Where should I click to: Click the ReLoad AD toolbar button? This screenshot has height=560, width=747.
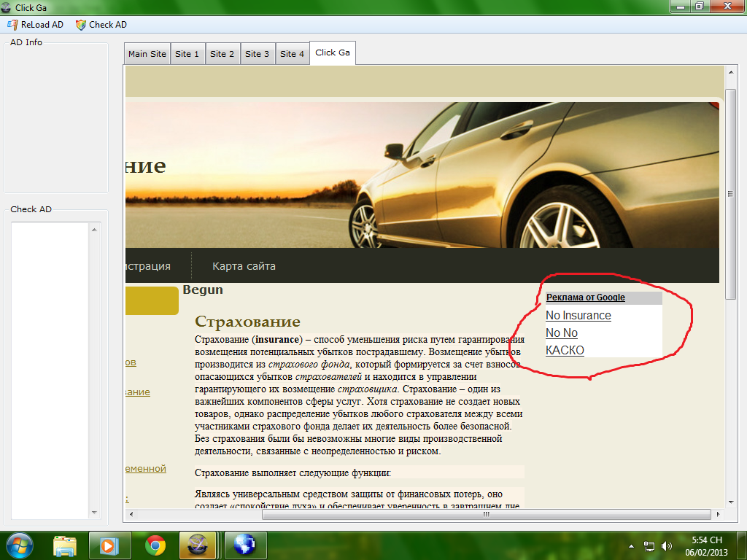click(x=36, y=25)
